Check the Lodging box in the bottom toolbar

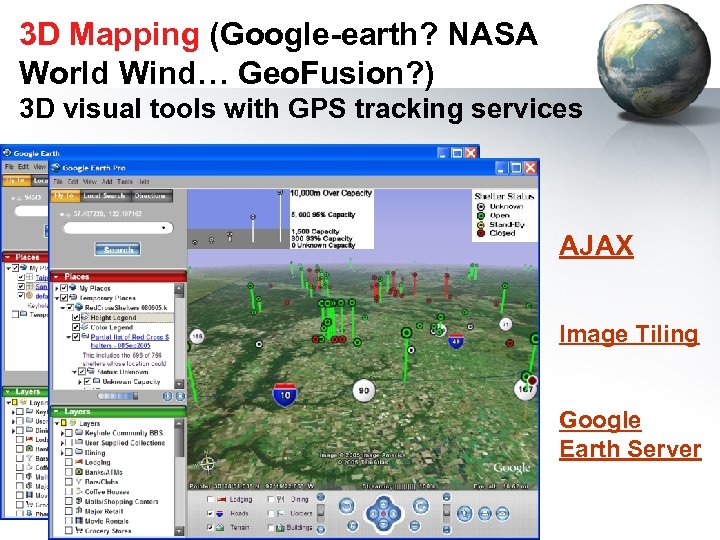pyautogui.click(x=210, y=499)
